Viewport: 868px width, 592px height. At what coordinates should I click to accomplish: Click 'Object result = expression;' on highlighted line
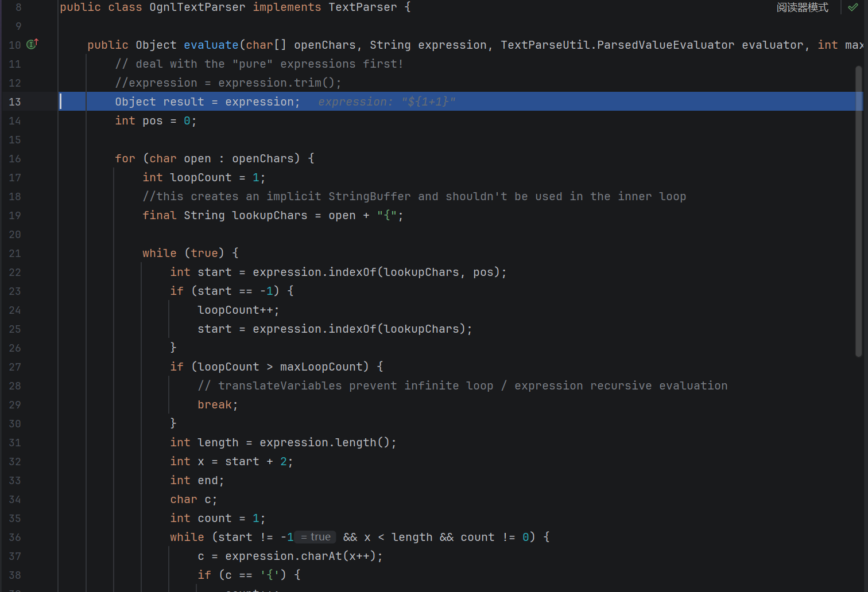tap(207, 102)
